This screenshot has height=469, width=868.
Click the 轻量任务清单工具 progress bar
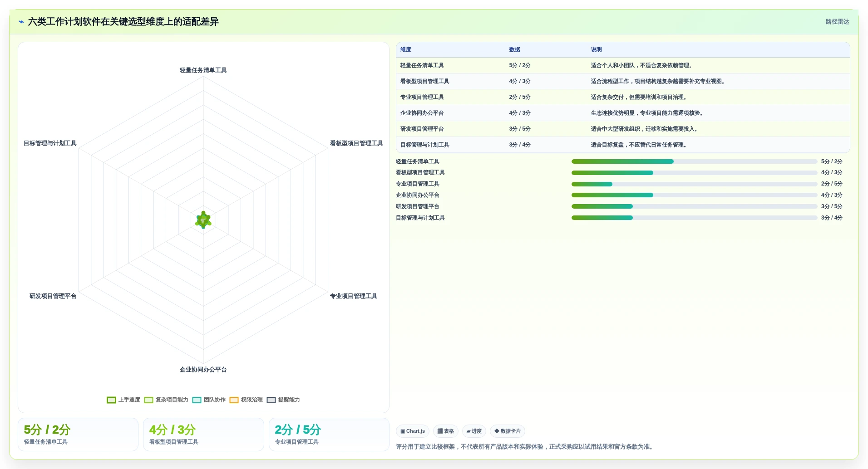click(694, 161)
